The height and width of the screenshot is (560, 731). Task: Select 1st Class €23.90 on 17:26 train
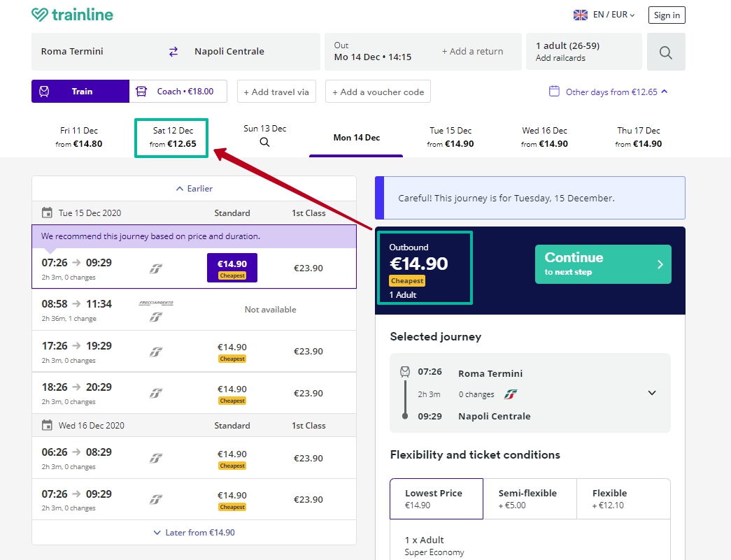pos(308,352)
